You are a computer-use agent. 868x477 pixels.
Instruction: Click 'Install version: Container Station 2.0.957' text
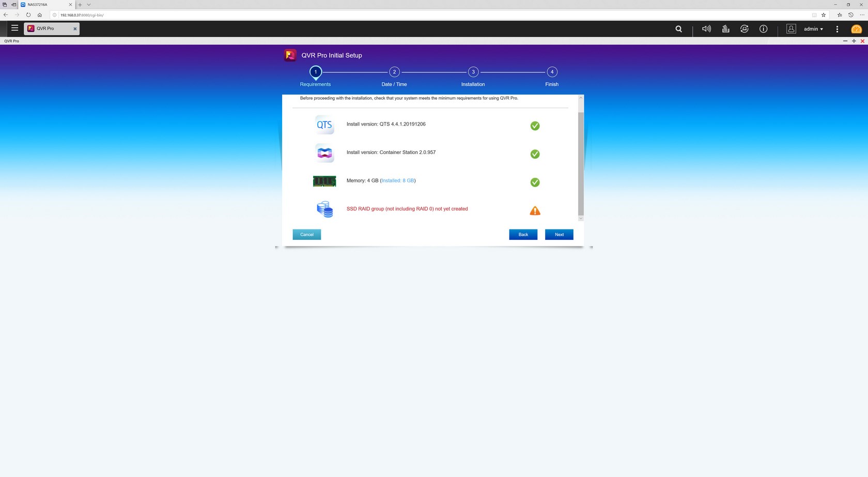(x=391, y=152)
